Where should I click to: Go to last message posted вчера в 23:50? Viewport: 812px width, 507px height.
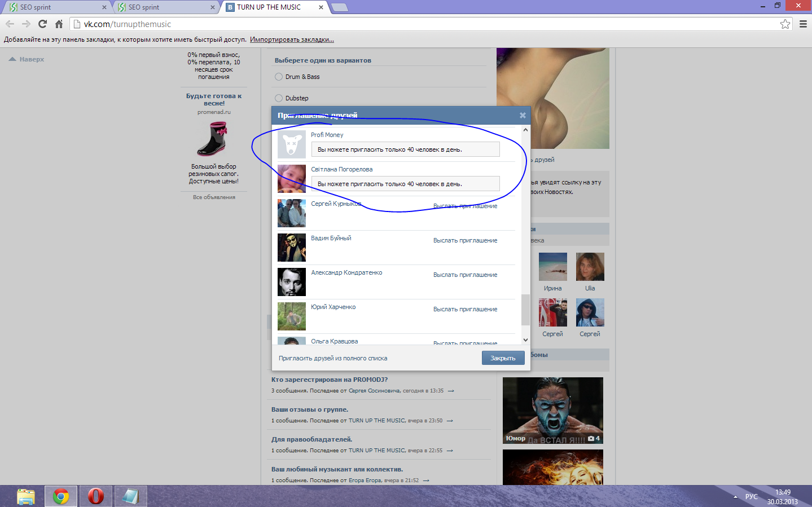coord(450,421)
